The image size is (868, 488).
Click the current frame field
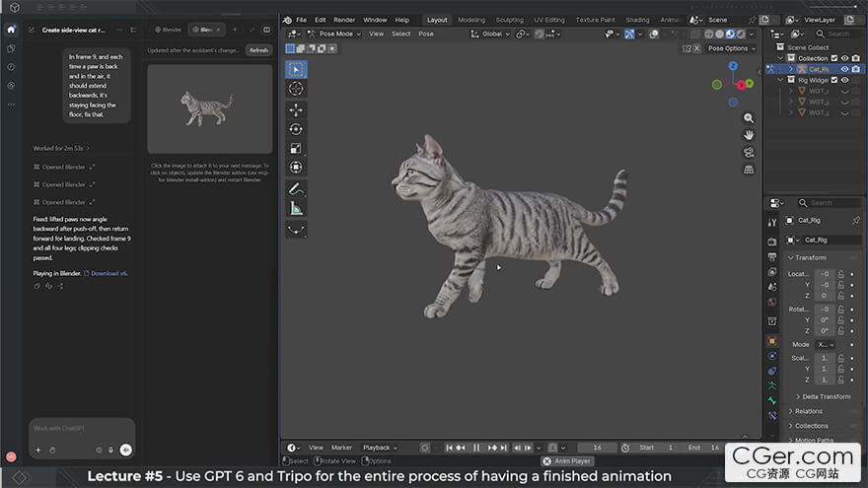pyautogui.click(x=597, y=448)
